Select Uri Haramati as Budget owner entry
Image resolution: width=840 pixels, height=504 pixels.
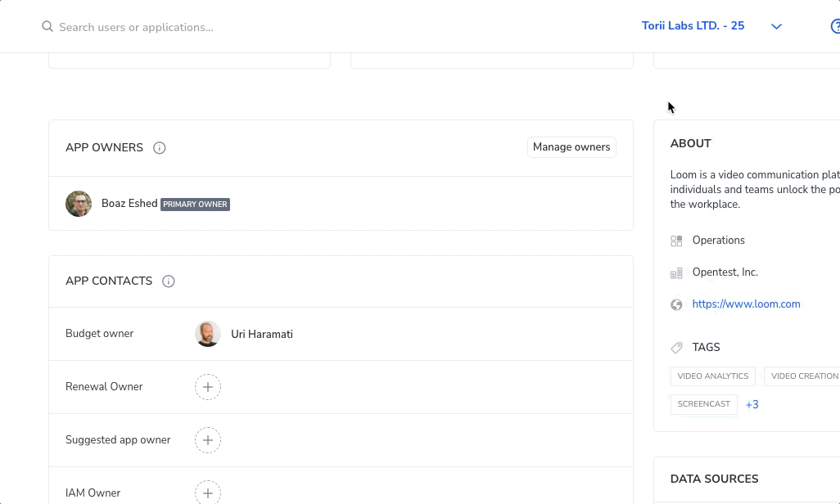coord(262,334)
